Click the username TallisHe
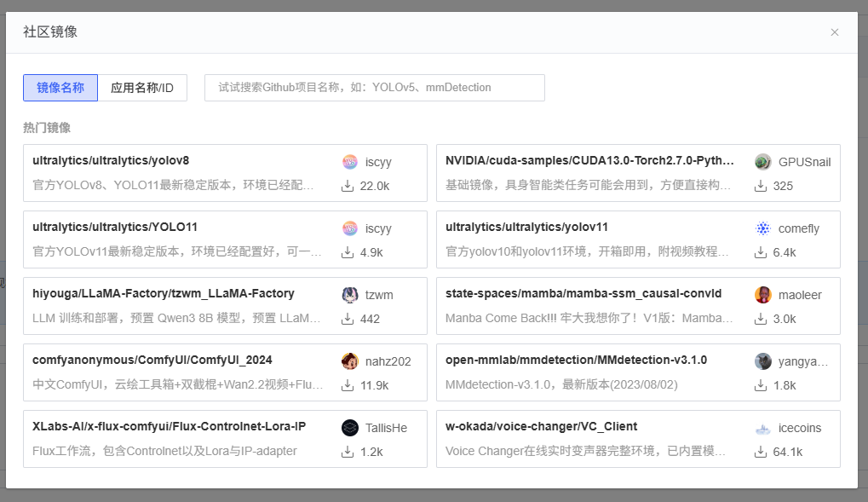This screenshot has height=502, width=868. pyautogui.click(x=386, y=428)
